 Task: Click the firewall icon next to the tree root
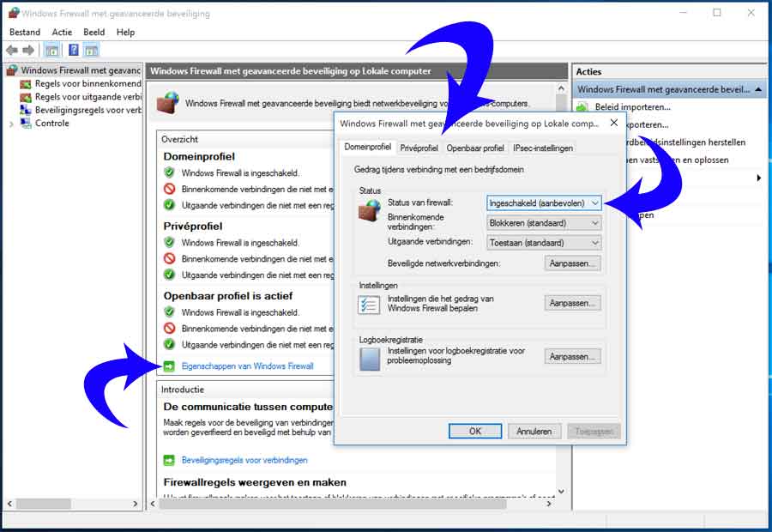click(13, 70)
